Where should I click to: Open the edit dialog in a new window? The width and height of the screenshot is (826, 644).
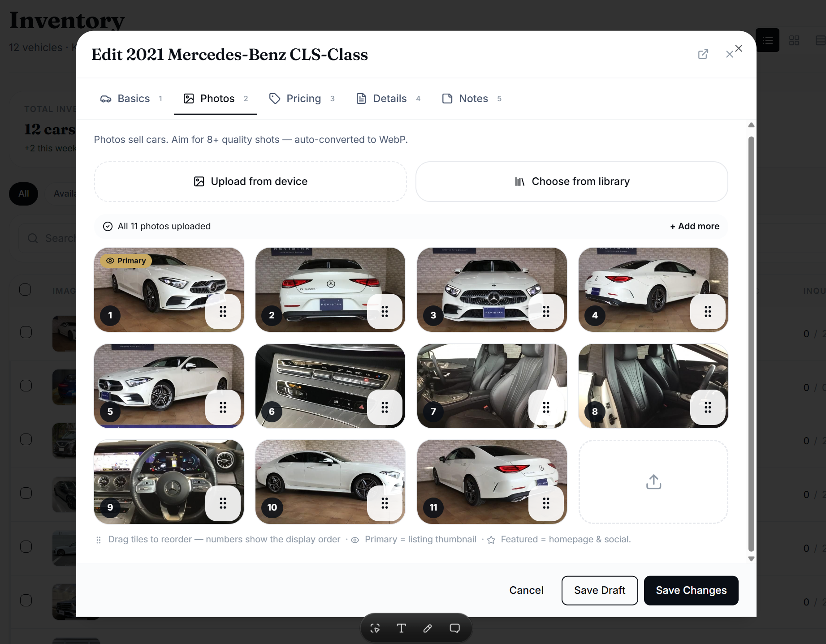point(703,54)
